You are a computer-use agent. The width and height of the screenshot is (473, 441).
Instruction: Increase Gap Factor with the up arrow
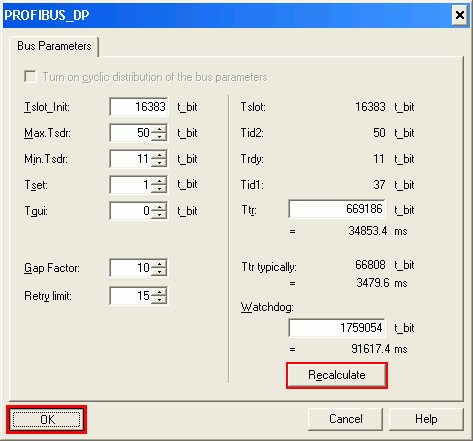coord(159,264)
